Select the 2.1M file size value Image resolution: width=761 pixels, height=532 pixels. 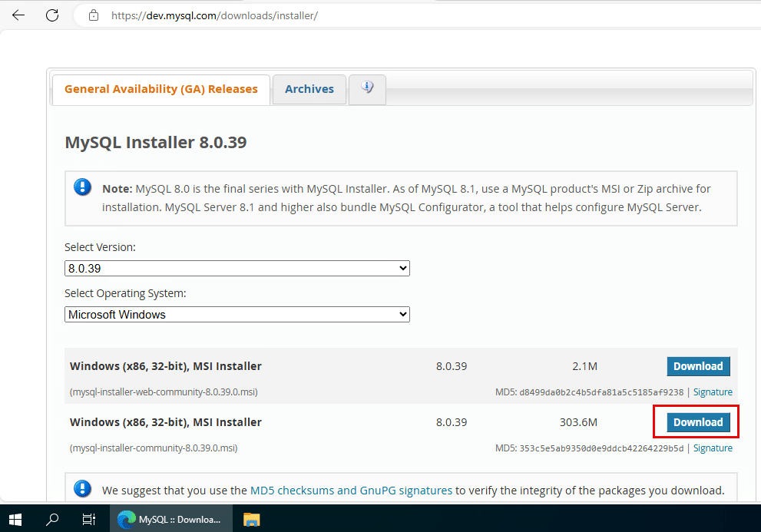tap(584, 366)
